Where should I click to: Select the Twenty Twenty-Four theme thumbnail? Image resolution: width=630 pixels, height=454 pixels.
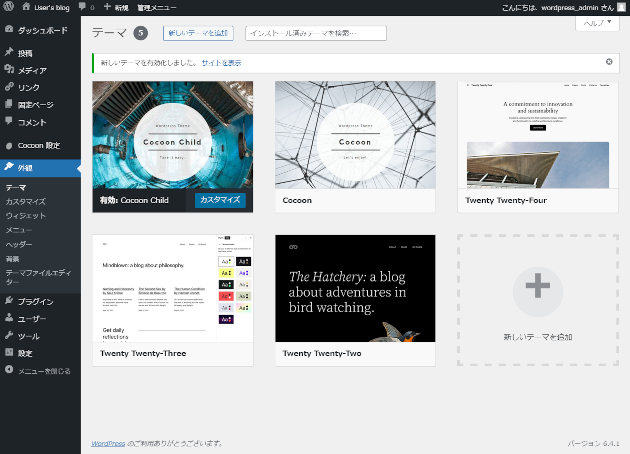pyautogui.click(x=538, y=135)
